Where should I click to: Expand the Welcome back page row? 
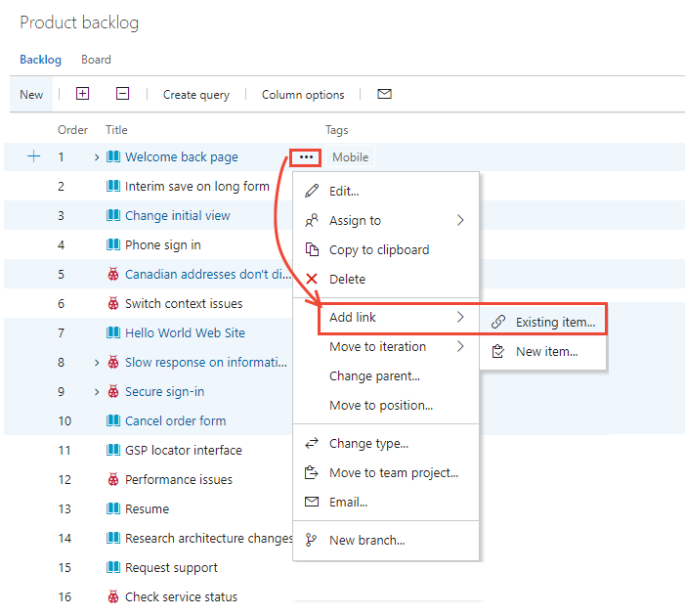pyautogui.click(x=97, y=157)
